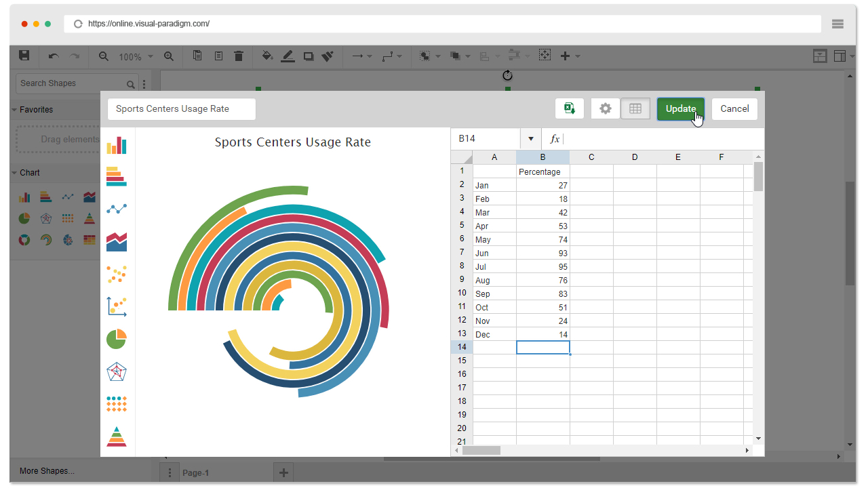Select the Line color pen icon
Viewport: 868px width, 488px height.
pos(288,56)
